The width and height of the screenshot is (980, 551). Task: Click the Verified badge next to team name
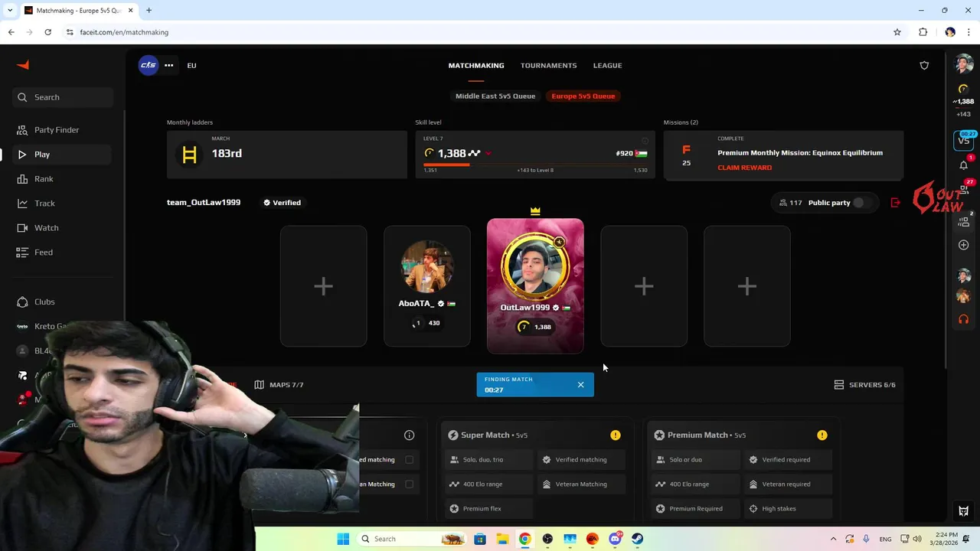pyautogui.click(x=282, y=203)
